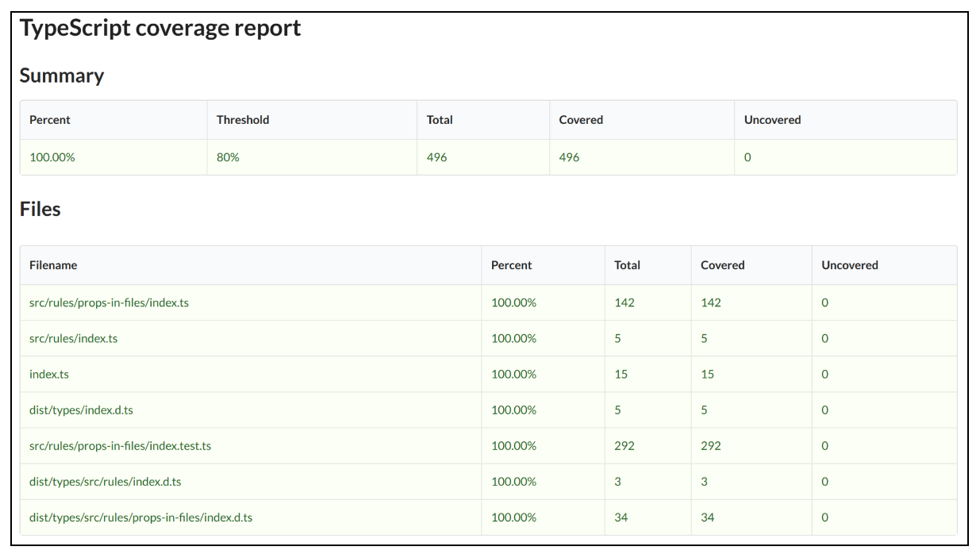This screenshot has width=980, height=558.
Task: Open dist/types/src/rules/index.d.ts link
Action: [x=106, y=481]
